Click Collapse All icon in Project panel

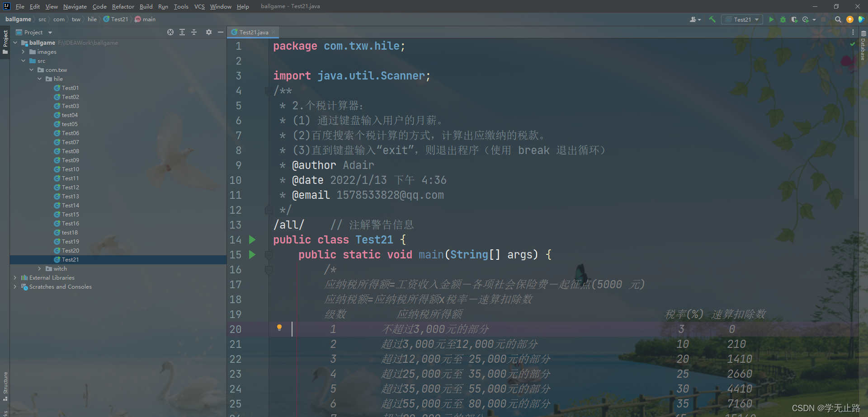click(194, 32)
